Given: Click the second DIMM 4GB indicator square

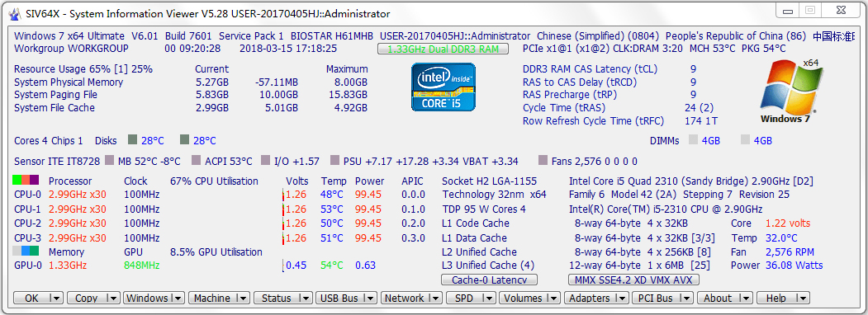Looking at the screenshot, I should pos(745,139).
